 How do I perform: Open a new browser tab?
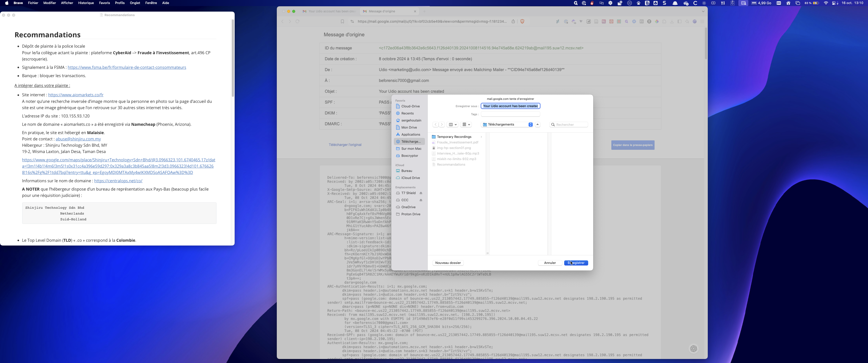click(425, 11)
